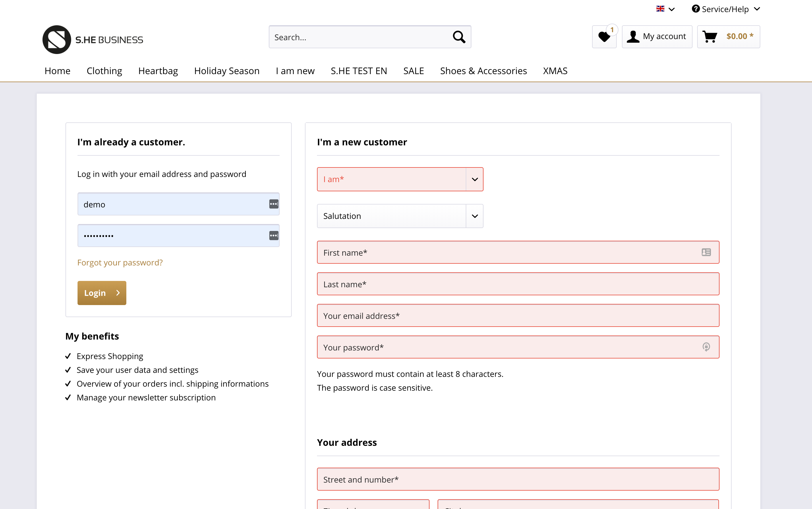
Task: Open the XMAS category
Action: click(x=555, y=71)
